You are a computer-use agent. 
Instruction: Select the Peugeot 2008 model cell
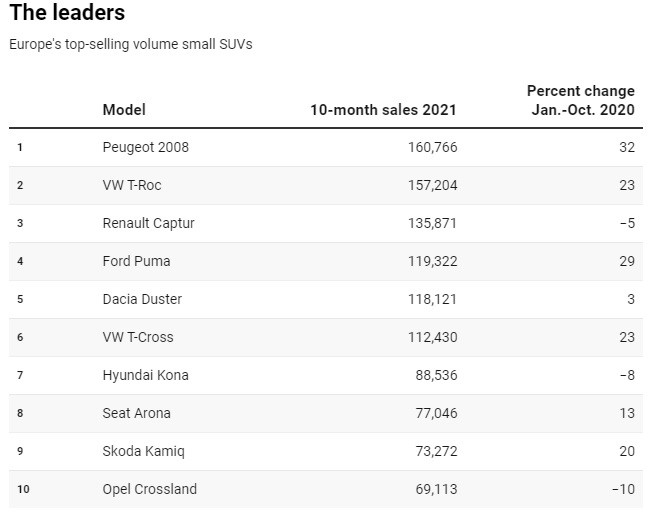point(145,147)
